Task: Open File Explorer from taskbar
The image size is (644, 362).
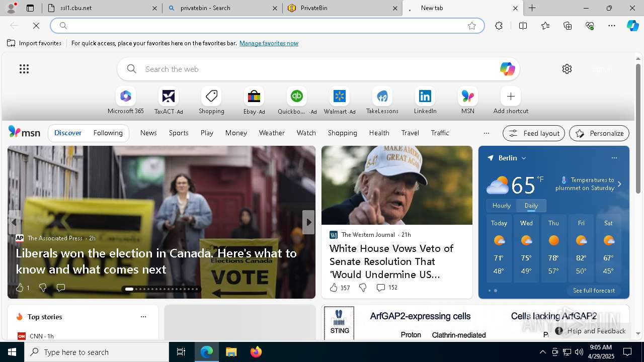Action: coord(231,352)
